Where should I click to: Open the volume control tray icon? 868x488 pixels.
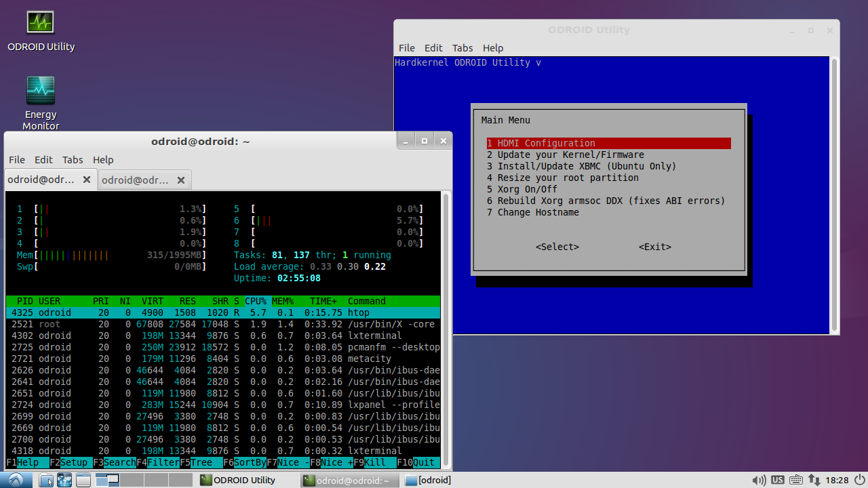click(759, 480)
